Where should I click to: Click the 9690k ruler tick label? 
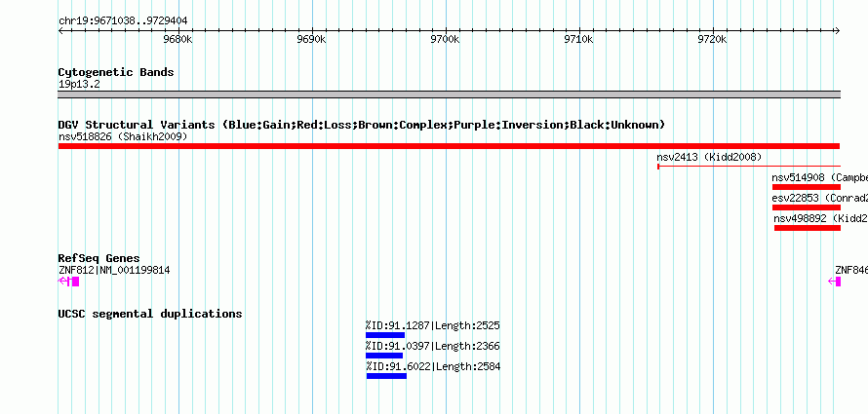311,40
